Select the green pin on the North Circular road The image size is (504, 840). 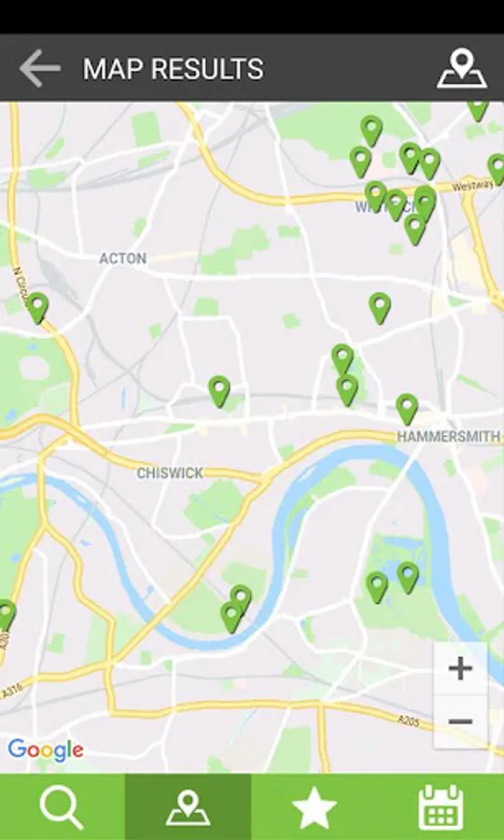[37, 308]
